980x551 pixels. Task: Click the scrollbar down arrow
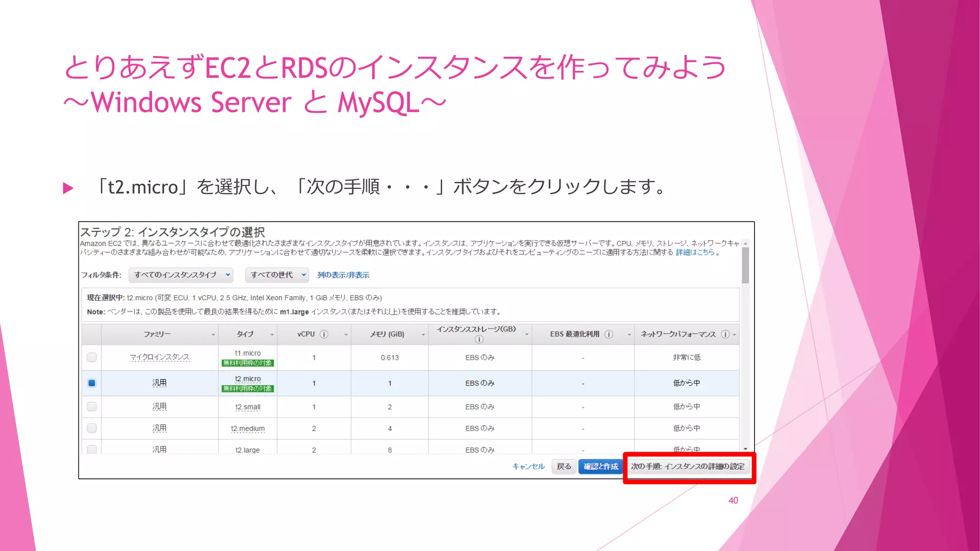click(746, 449)
